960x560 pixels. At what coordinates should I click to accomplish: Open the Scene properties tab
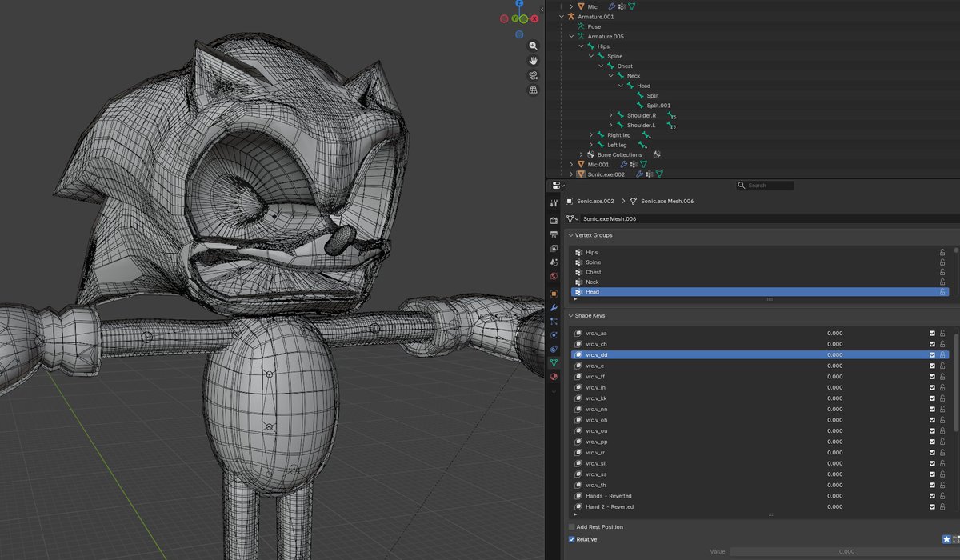(x=554, y=262)
